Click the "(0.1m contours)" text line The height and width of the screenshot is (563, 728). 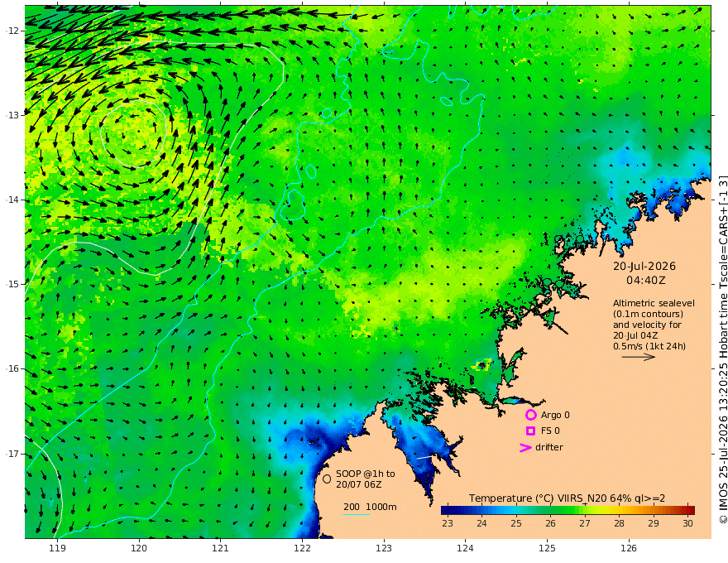point(648,314)
